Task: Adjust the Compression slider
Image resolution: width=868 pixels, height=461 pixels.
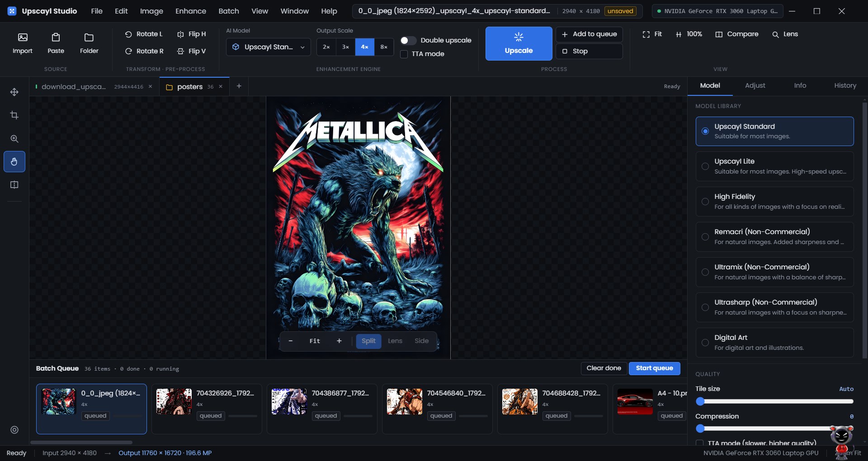Action: pyautogui.click(x=774, y=428)
